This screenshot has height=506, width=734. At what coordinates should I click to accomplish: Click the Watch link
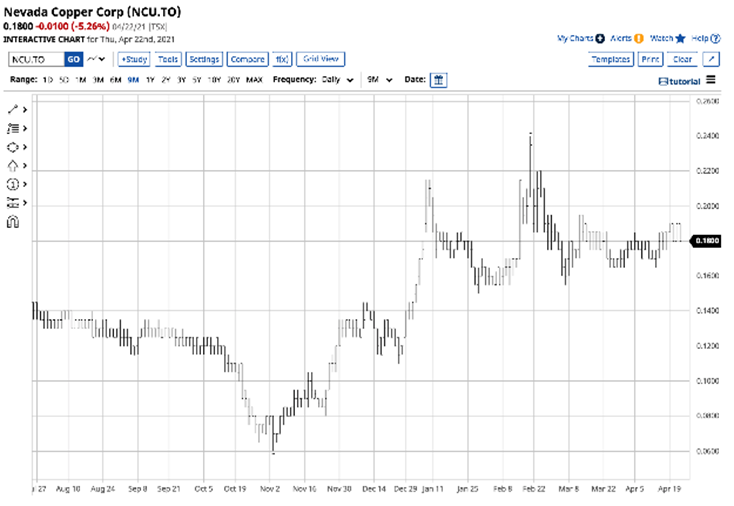coord(661,38)
